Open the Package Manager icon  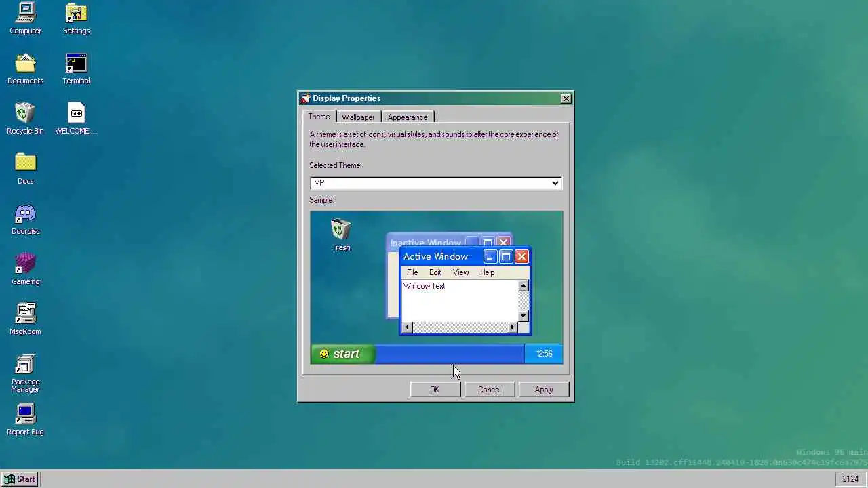(25, 373)
